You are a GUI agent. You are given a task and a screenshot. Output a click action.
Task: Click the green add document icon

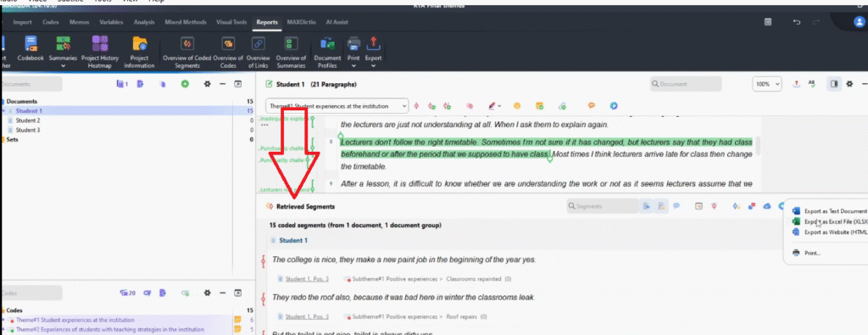pyautogui.click(x=186, y=84)
